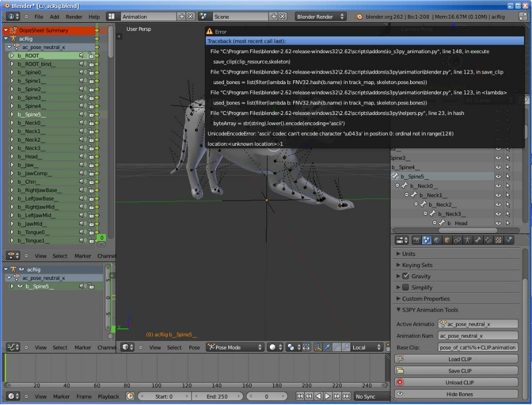Jump to the last frame
The height and width of the screenshot is (405, 532).
[346, 396]
